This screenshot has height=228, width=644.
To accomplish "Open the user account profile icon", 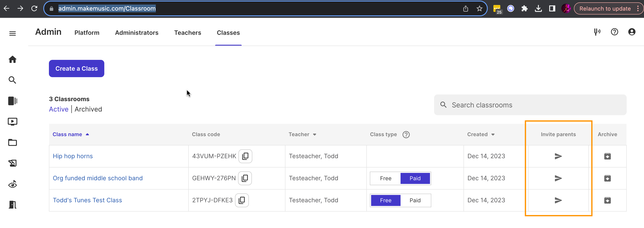I will coord(631,32).
